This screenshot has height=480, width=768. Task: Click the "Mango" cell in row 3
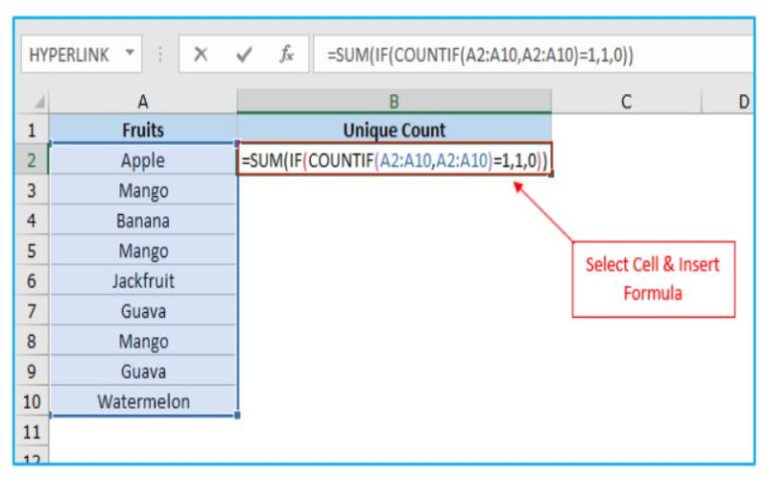pyautogui.click(x=143, y=190)
